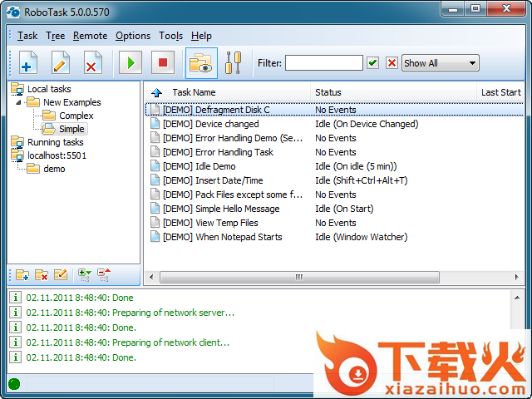
Task: Open settings via the tools slider icon
Action: [234, 63]
